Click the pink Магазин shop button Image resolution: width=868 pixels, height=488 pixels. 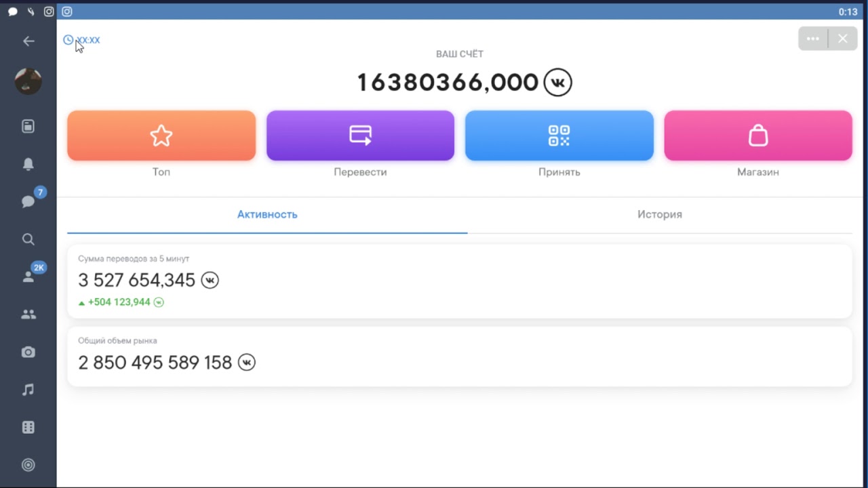point(758,136)
